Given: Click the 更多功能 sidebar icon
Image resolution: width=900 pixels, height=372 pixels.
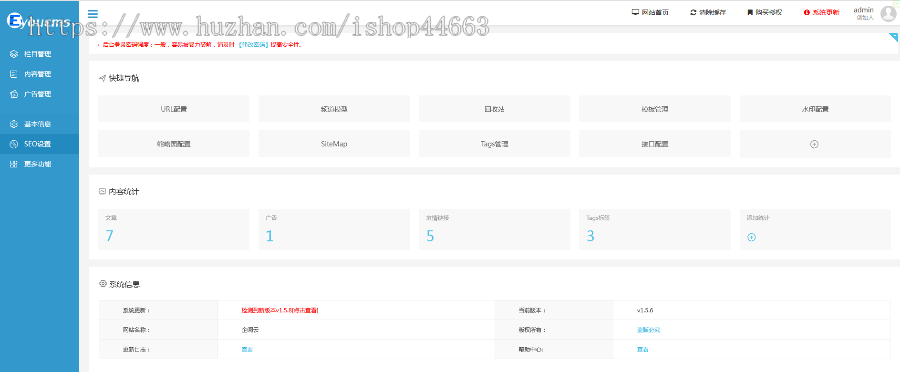Looking at the screenshot, I should tap(14, 164).
